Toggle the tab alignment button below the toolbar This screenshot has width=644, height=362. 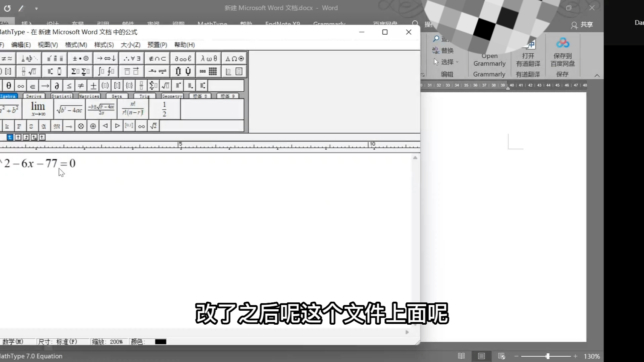pyautogui.click(x=9, y=137)
